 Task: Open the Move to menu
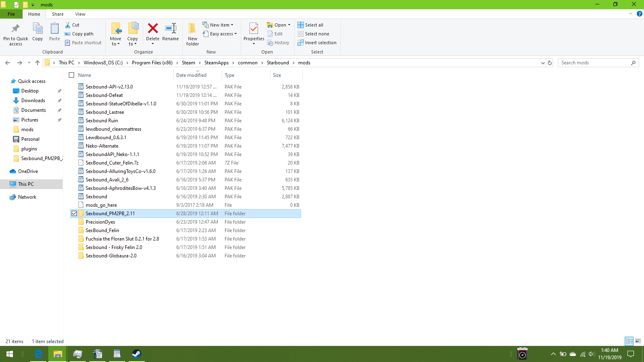tap(116, 34)
